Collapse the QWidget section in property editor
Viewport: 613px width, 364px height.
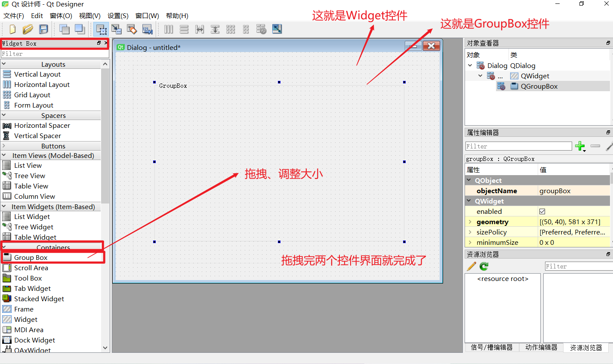coord(469,201)
